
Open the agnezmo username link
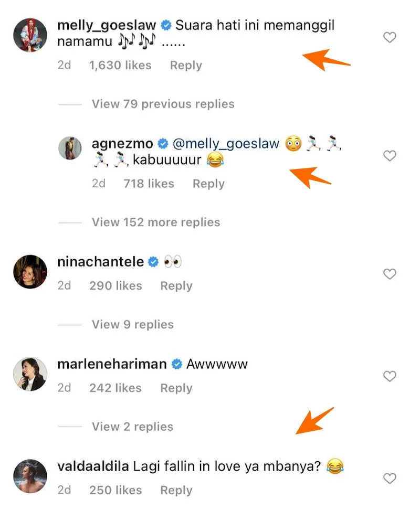click(x=122, y=144)
